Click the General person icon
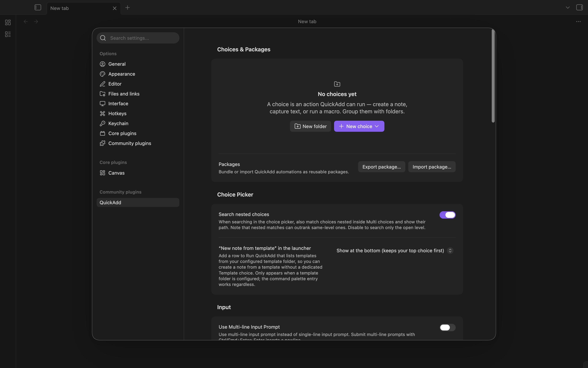 click(x=103, y=64)
